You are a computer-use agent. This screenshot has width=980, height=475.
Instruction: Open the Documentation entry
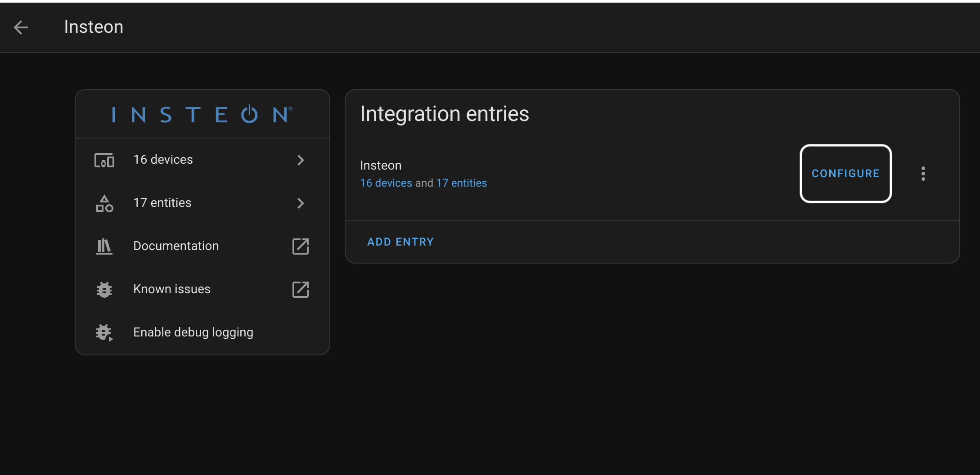click(202, 246)
